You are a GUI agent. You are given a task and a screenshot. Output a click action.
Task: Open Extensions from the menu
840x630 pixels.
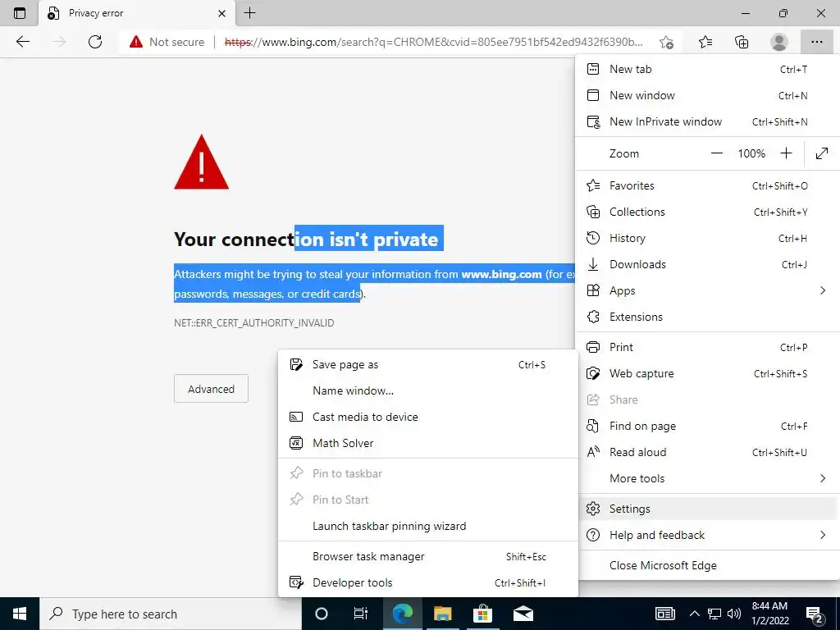(x=707, y=317)
